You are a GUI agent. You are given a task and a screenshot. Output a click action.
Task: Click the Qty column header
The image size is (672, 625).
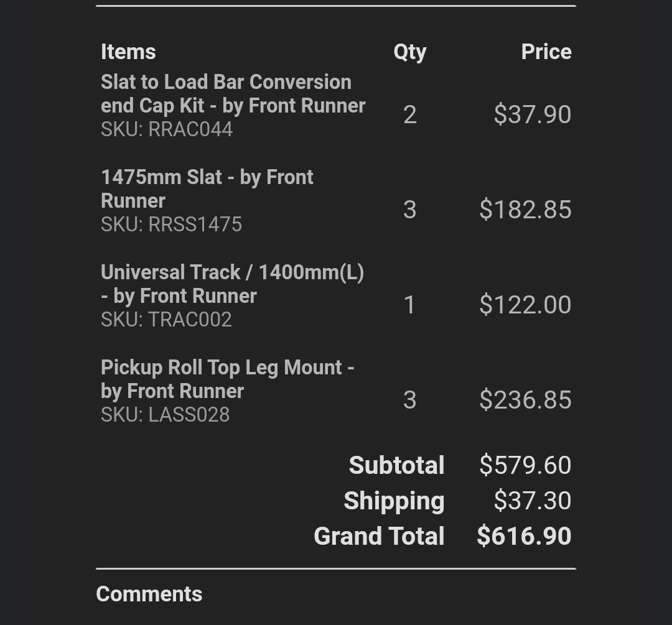pyautogui.click(x=409, y=53)
